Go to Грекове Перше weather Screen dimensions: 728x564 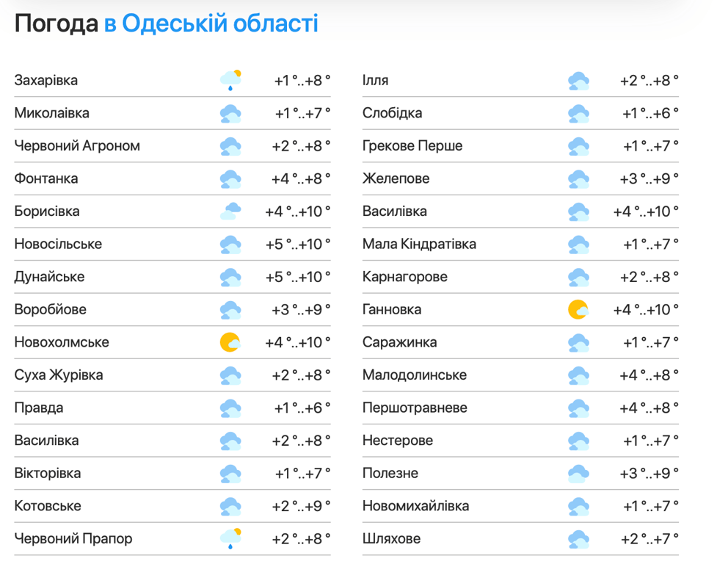pyautogui.click(x=412, y=146)
